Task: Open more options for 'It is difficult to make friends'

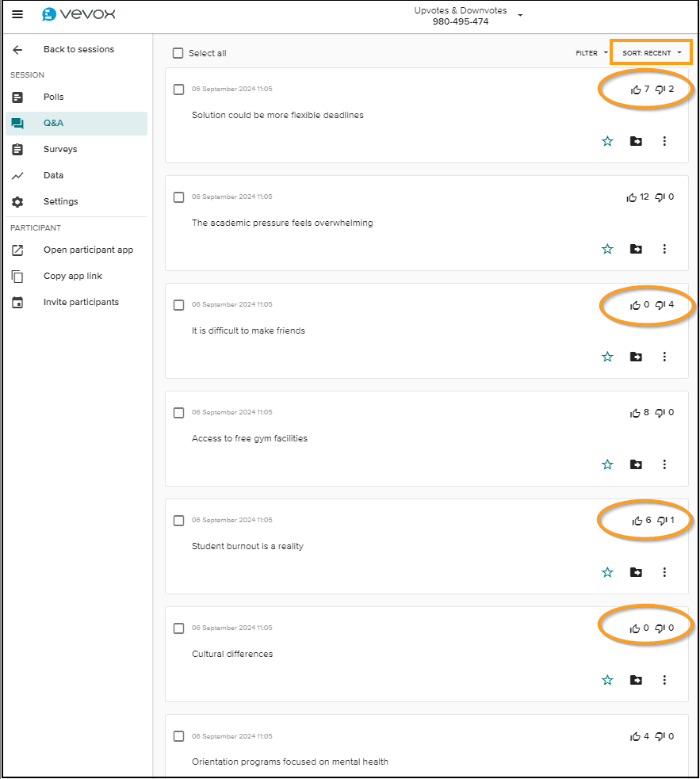Action: tap(664, 357)
